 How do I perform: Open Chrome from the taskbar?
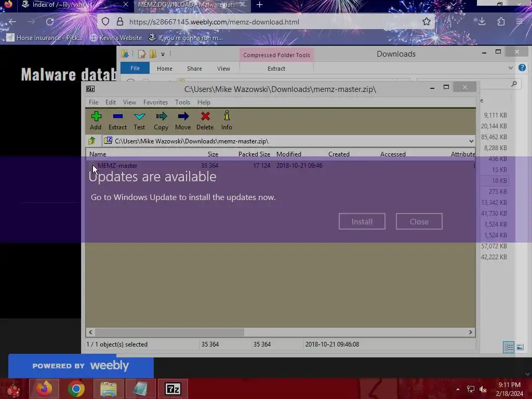pyautogui.click(x=76, y=389)
